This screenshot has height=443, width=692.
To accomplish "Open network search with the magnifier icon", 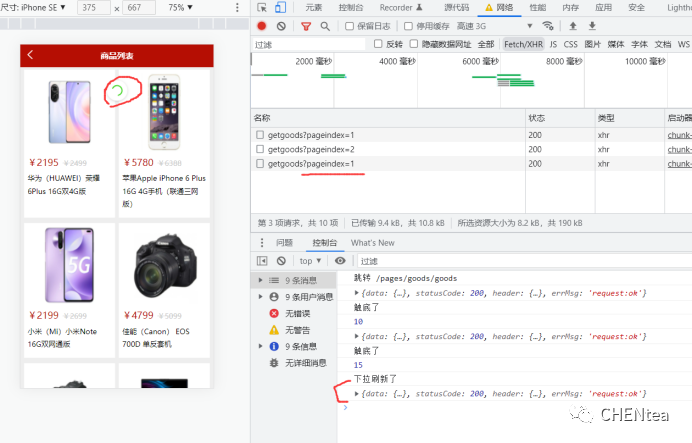I will 325,26.
